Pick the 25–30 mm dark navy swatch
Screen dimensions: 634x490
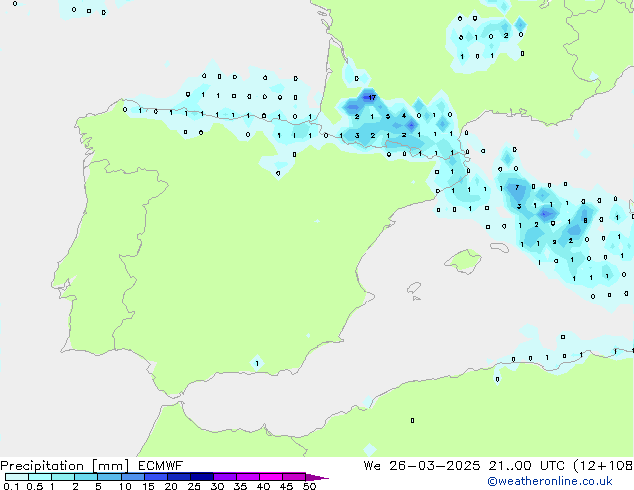[201, 477]
